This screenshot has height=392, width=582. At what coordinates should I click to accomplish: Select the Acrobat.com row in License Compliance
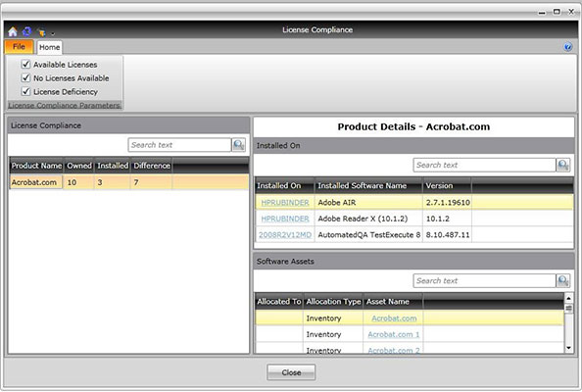coord(128,182)
